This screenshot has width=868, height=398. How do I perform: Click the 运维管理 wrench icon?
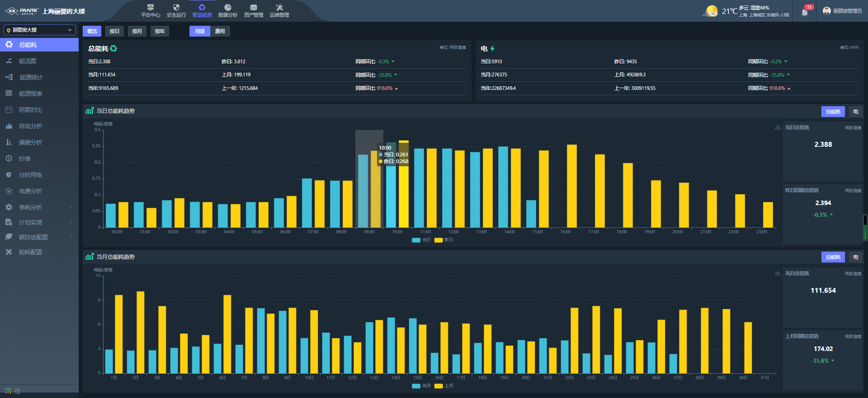click(x=279, y=7)
